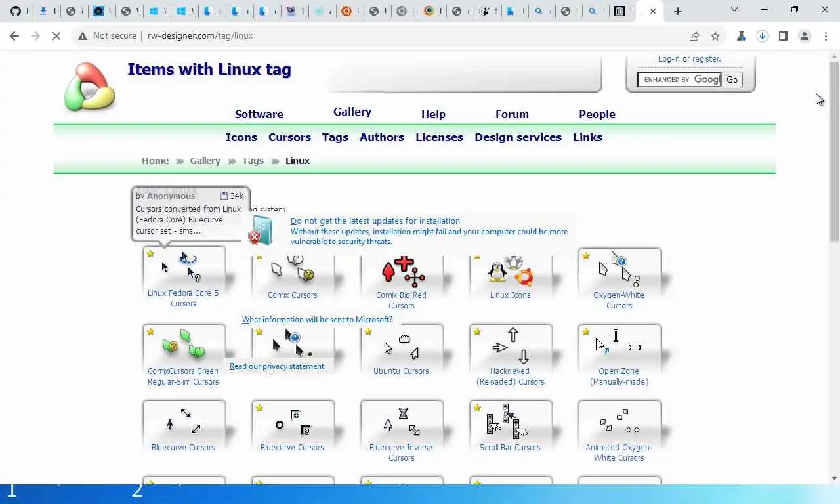Open the Scroll Bar Cursors thumbnail
The width and height of the screenshot is (840, 504).
(511, 420)
